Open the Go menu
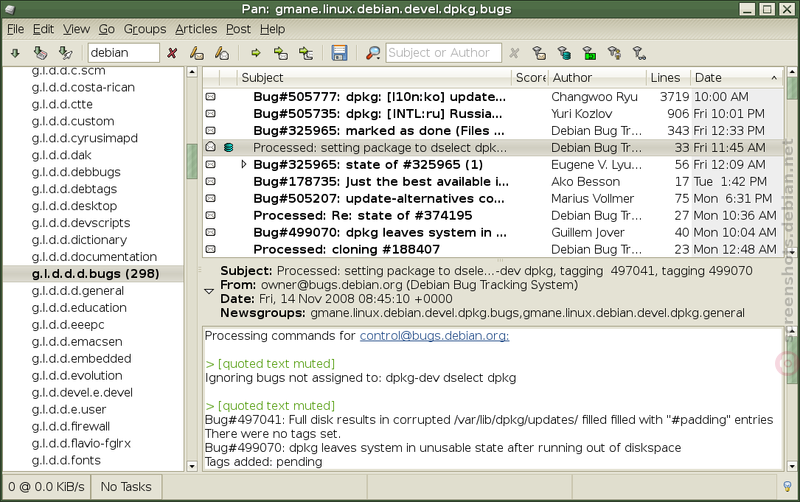800x502 pixels. pyautogui.click(x=107, y=29)
